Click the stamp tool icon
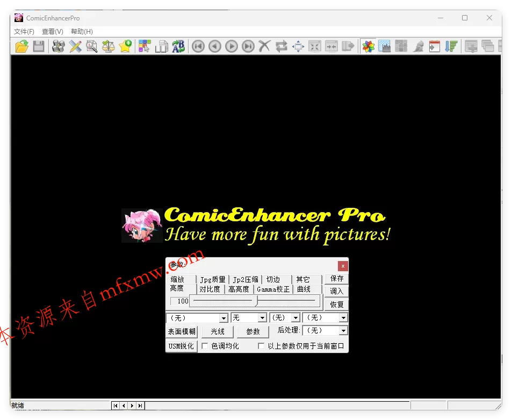The image size is (512, 420). click(419, 46)
